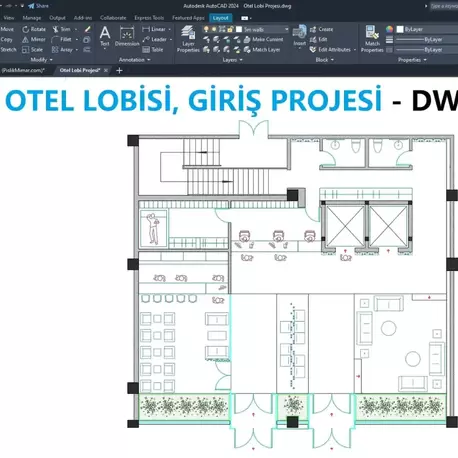Image resolution: width=458 pixels, height=458 pixels.
Task: Select the Scale tool
Action: tap(32, 50)
